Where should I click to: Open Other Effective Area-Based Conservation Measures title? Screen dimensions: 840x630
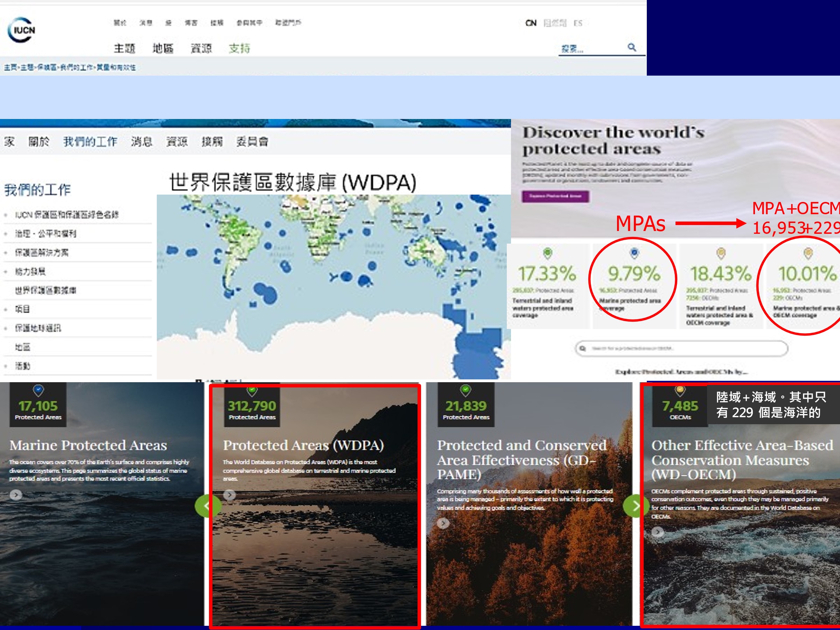point(742,460)
